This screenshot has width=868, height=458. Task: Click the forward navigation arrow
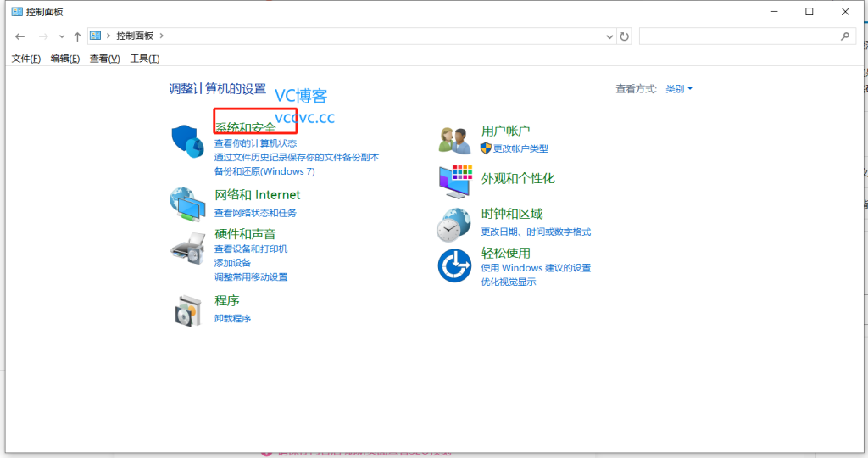pos(43,36)
